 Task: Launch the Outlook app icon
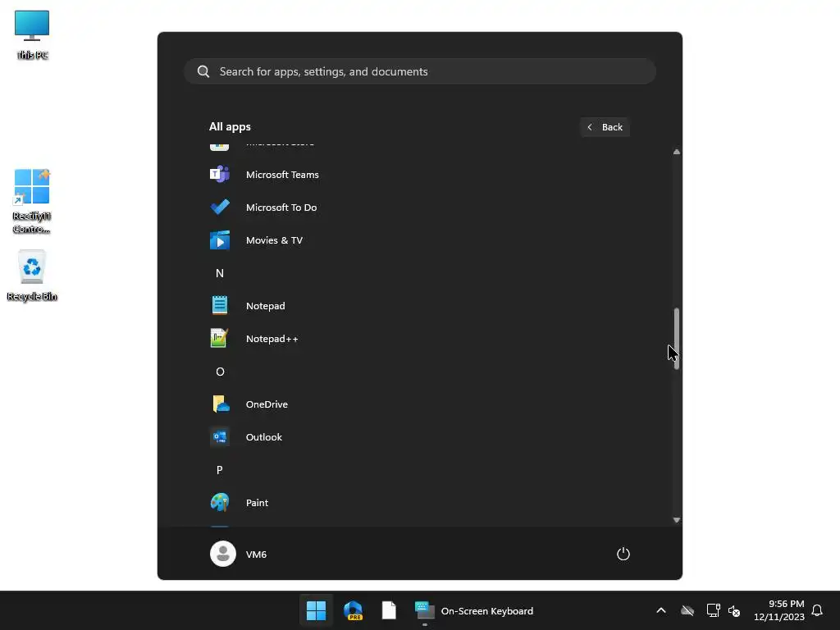pos(220,437)
